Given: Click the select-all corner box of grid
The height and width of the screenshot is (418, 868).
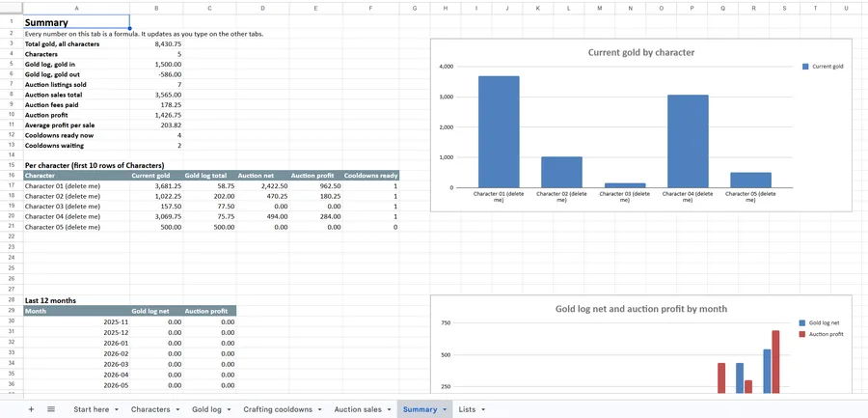Looking at the screenshot, I should click(x=11, y=8).
